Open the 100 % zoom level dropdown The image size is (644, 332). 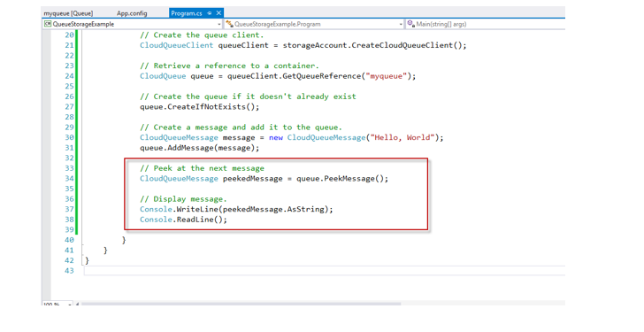point(70,304)
